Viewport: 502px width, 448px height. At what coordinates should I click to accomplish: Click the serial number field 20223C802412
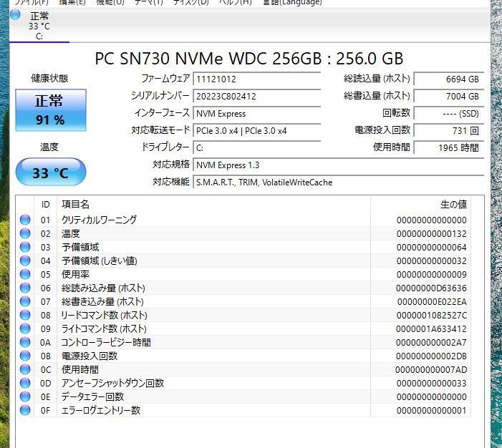[x=257, y=96]
